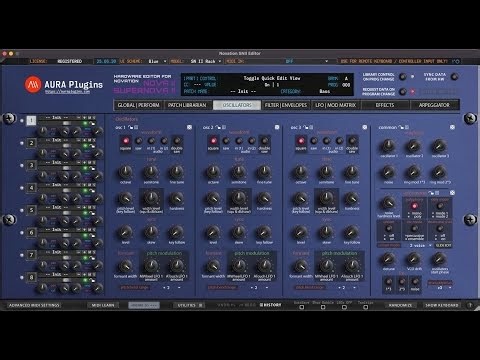
Task: Open Advanced MIDI Settings
Action: pos(34,305)
